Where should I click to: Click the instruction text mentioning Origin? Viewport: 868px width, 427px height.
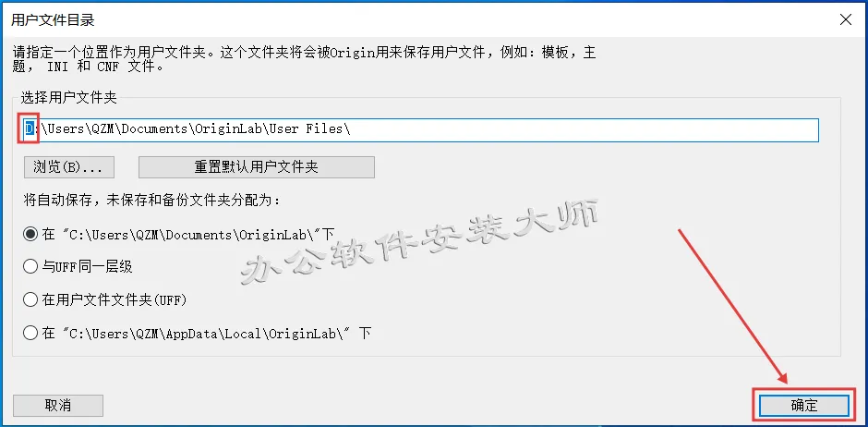pyautogui.click(x=304, y=60)
